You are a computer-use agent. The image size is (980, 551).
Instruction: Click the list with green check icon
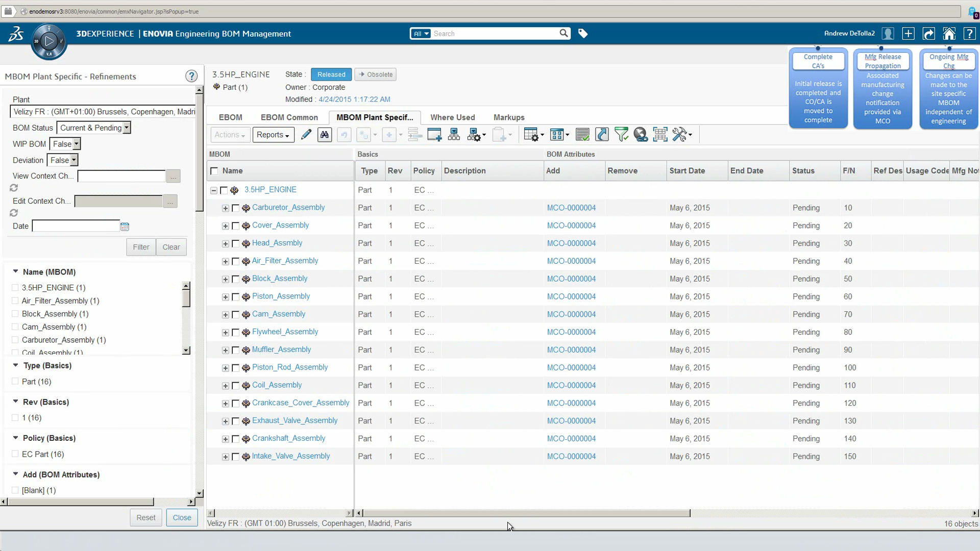(582, 135)
